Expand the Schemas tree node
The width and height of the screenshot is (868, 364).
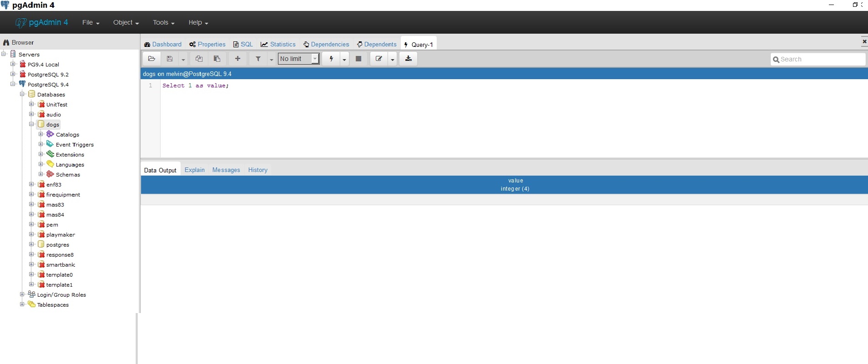click(41, 174)
